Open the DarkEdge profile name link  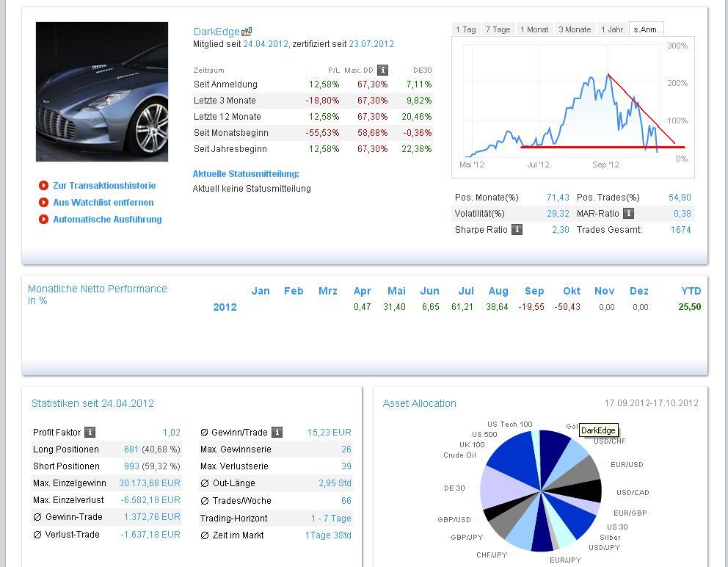216,32
